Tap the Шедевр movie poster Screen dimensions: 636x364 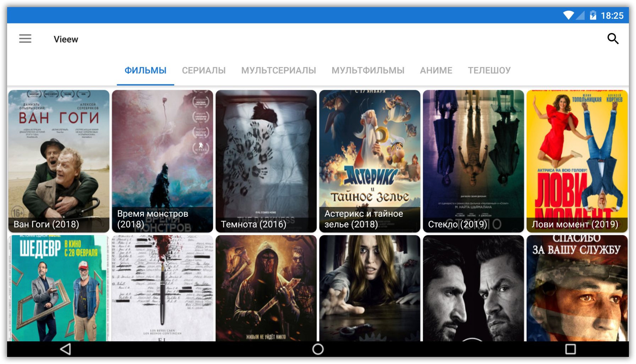point(59,288)
